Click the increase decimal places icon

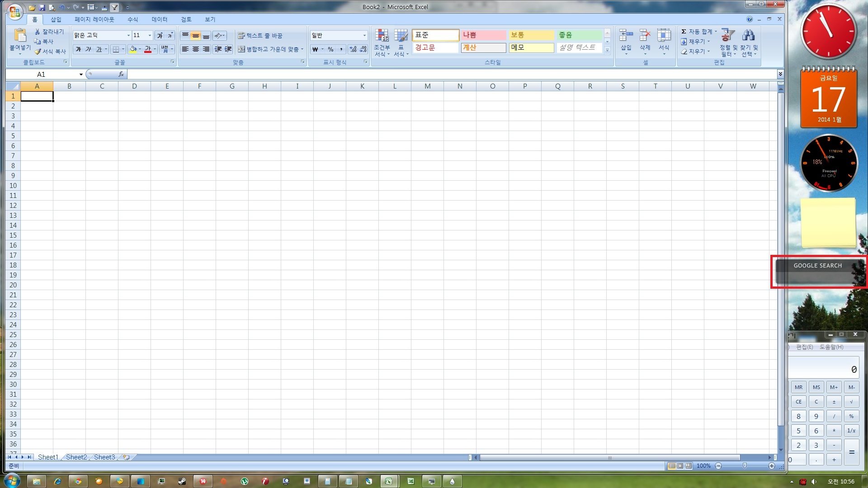(x=353, y=49)
